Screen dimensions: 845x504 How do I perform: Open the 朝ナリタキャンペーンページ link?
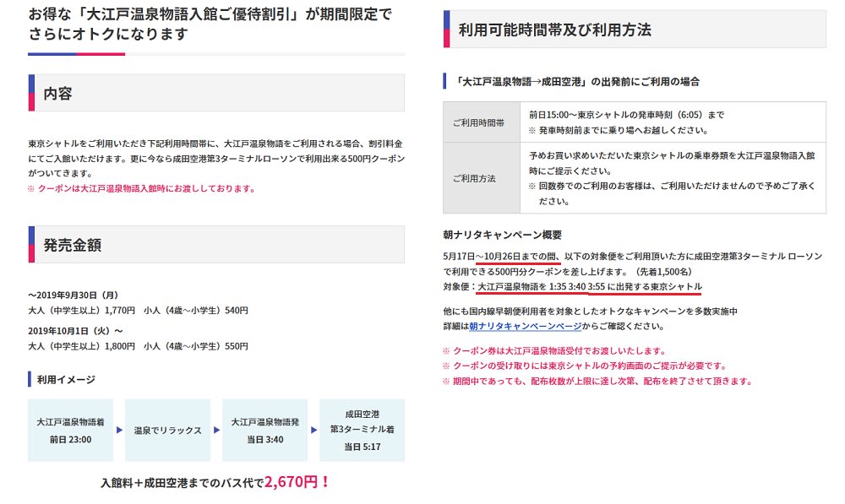[x=525, y=327]
